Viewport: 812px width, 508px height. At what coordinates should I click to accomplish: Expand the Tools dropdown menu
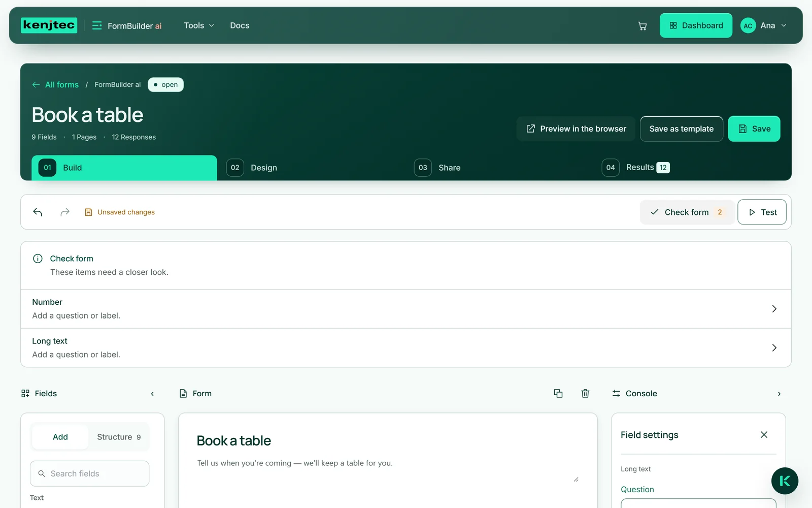[x=199, y=25]
